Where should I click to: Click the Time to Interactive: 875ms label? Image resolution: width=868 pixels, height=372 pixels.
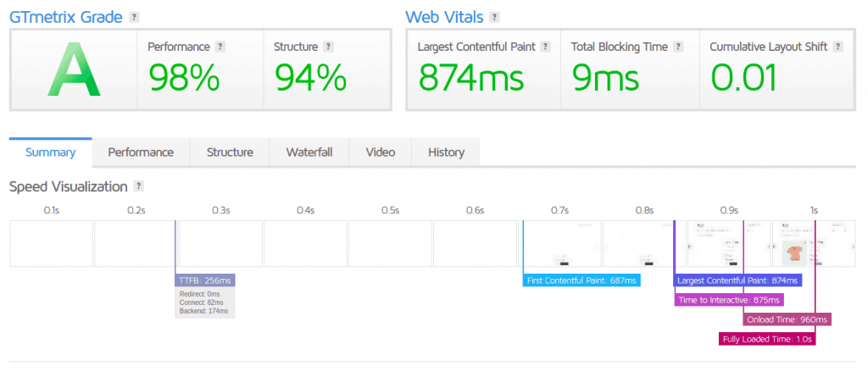(x=728, y=300)
